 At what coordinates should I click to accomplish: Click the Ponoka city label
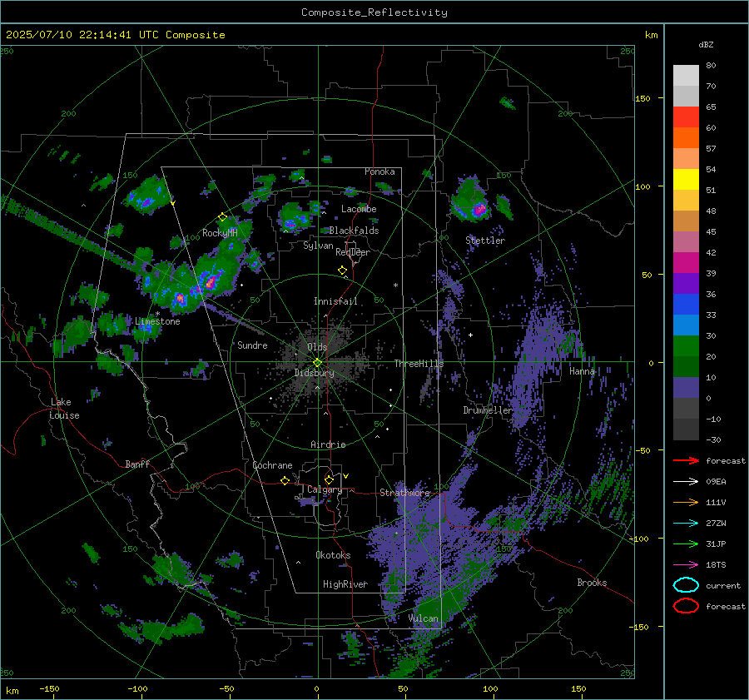[x=379, y=171]
